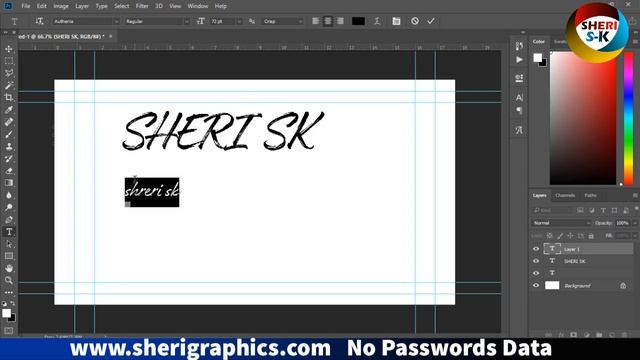Center align the text

[x=328, y=21]
